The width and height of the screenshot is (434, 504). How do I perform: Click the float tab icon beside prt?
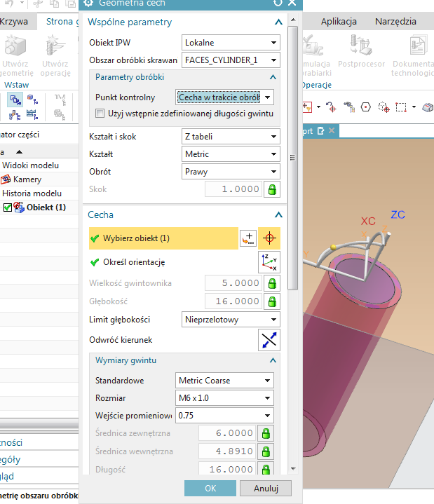pyautogui.click(x=320, y=131)
